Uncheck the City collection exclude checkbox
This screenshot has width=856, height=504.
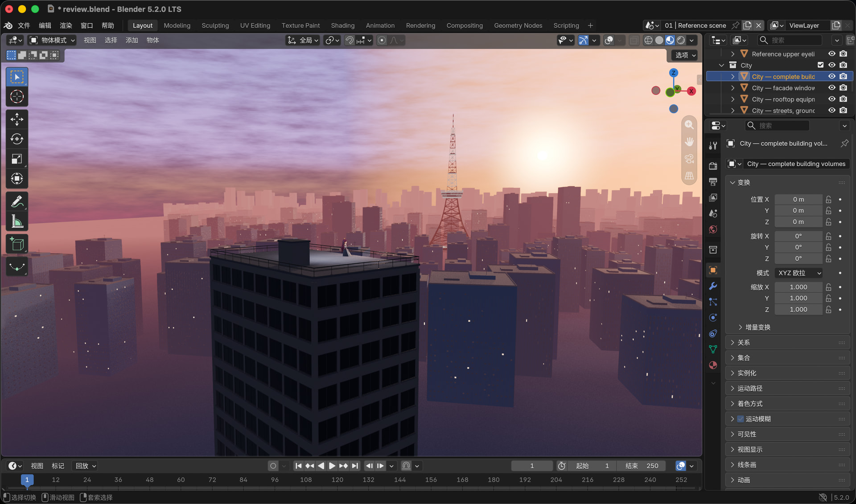point(820,65)
